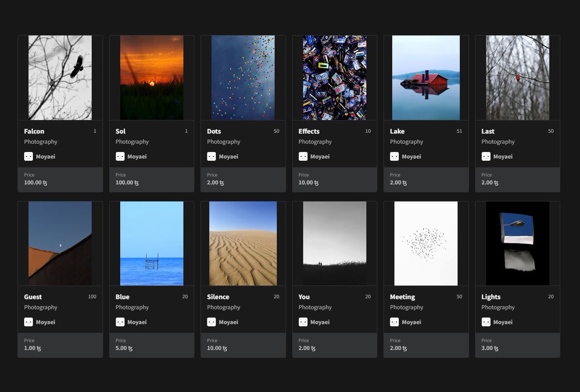Click the Meeting 2.00 tz price
Screen dimensions: 580x392
(399, 348)
